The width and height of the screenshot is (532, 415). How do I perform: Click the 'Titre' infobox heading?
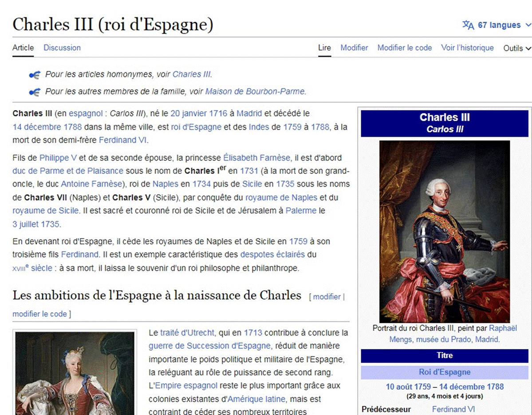click(x=445, y=355)
